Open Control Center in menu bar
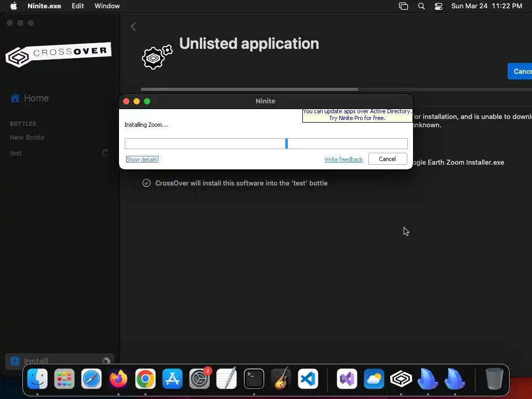Image resolution: width=532 pixels, height=399 pixels. click(438, 6)
